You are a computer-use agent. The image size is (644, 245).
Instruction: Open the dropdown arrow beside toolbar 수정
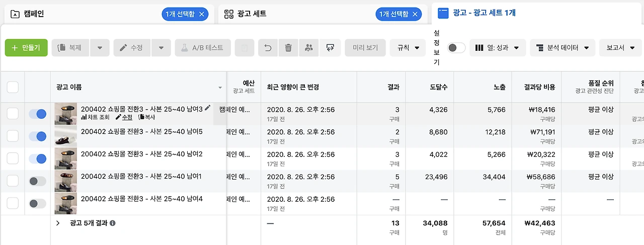(x=161, y=48)
